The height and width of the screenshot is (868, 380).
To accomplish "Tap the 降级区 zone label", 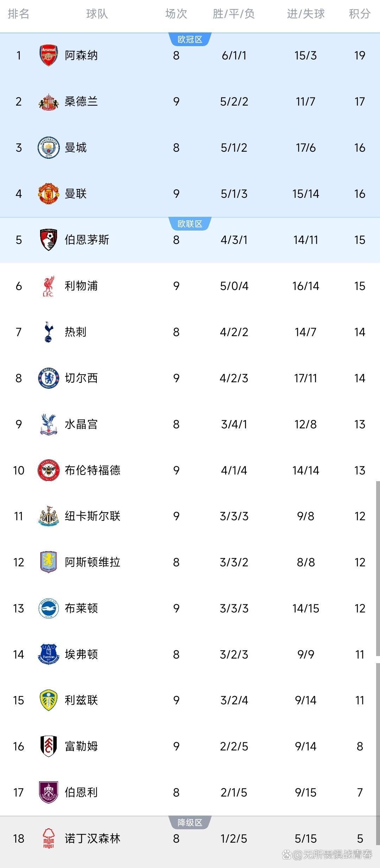I will click(190, 822).
